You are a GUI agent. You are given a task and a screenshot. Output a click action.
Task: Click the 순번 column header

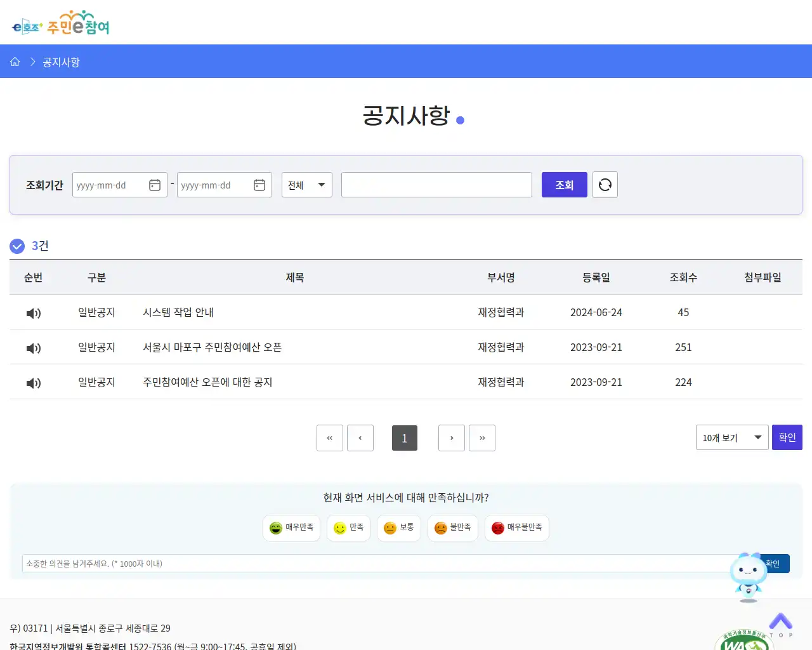[x=34, y=277]
